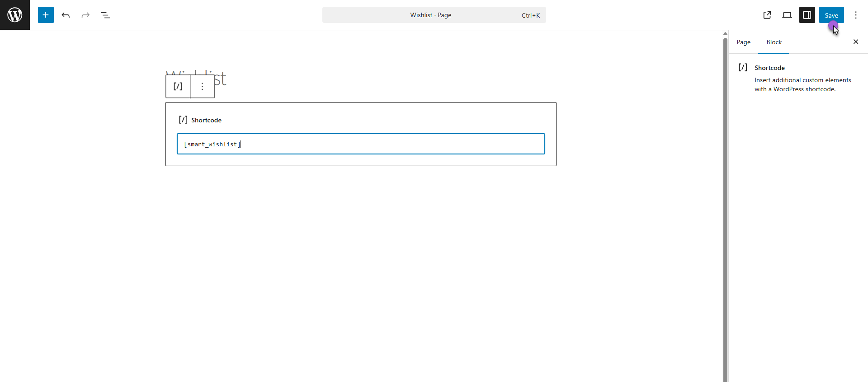This screenshot has width=868, height=382.
Task: Undo the last change
Action: pos(66,15)
